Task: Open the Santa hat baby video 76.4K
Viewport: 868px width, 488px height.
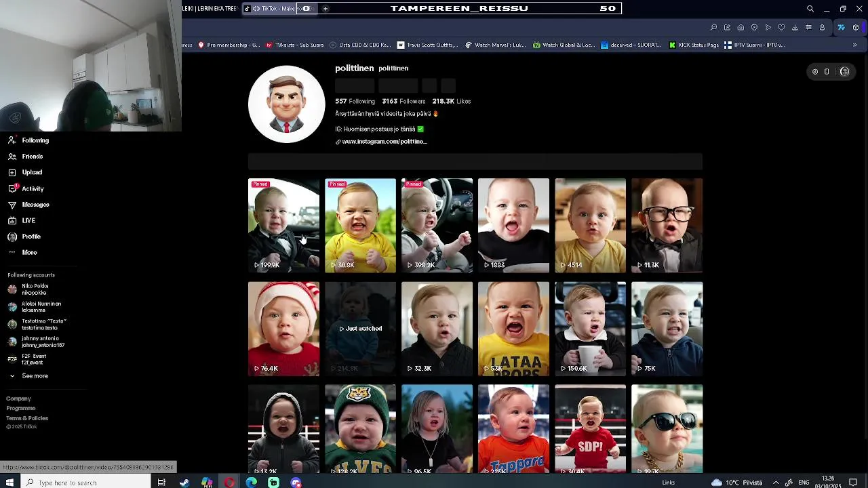Action: point(283,329)
